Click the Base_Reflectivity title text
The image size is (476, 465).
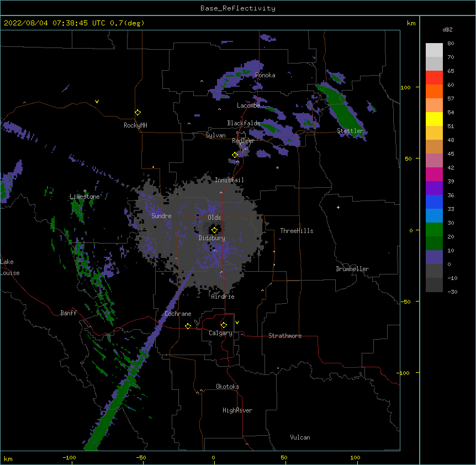pyautogui.click(x=238, y=8)
